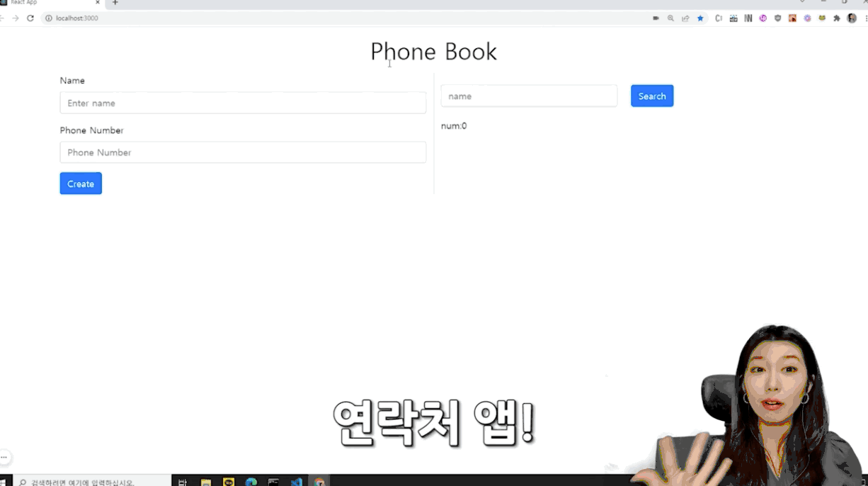Open Visual Studio Code from the taskbar
This screenshot has width=868, height=486.
[297, 482]
